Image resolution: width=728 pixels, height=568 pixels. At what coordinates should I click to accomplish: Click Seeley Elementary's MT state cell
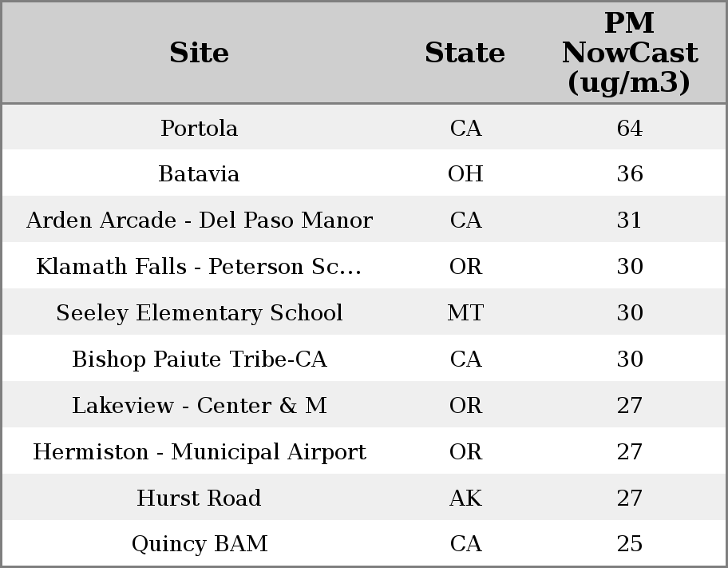(465, 313)
